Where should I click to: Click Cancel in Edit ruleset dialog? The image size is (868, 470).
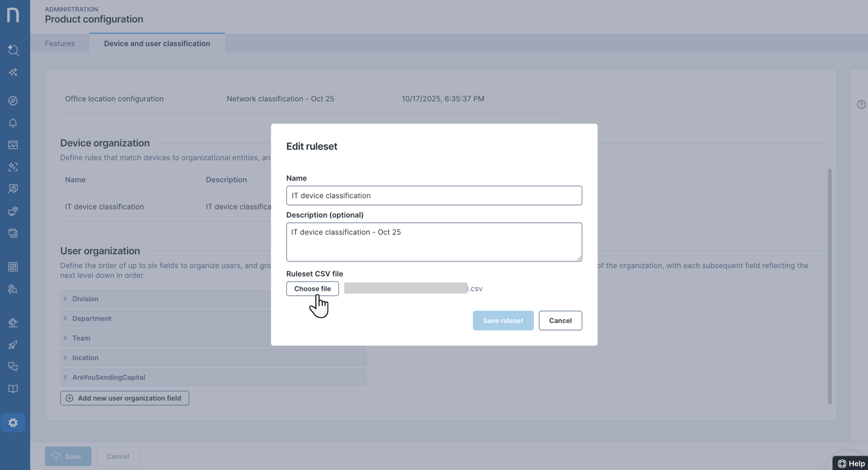pyautogui.click(x=560, y=320)
